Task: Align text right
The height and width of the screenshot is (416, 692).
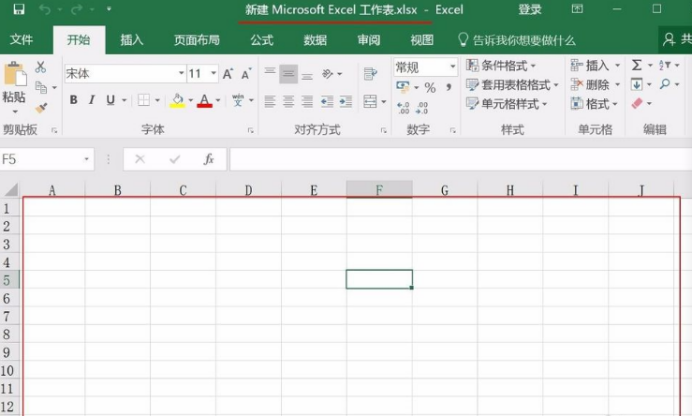Action: pos(307,102)
